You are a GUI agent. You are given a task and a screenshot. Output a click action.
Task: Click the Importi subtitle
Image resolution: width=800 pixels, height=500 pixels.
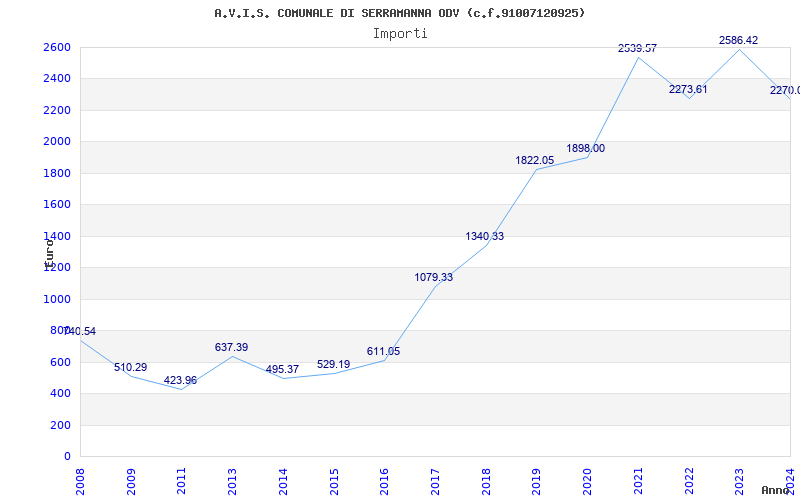[x=400, y=34]
